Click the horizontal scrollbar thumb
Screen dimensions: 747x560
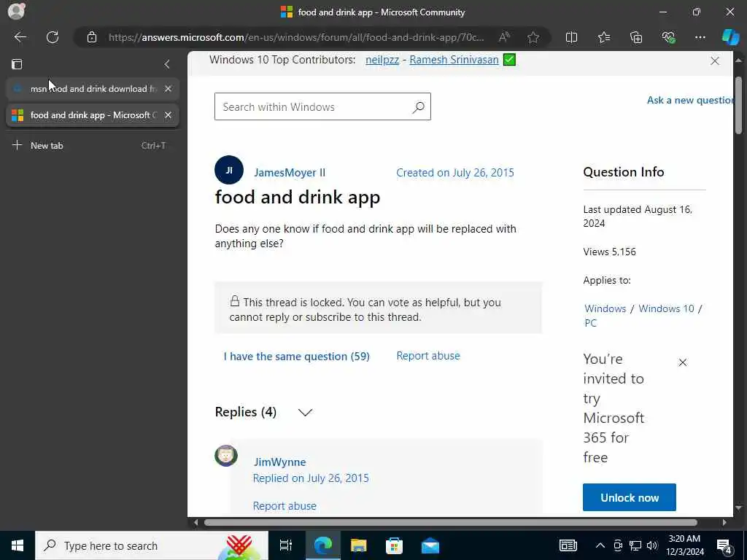tap(450, 522)
